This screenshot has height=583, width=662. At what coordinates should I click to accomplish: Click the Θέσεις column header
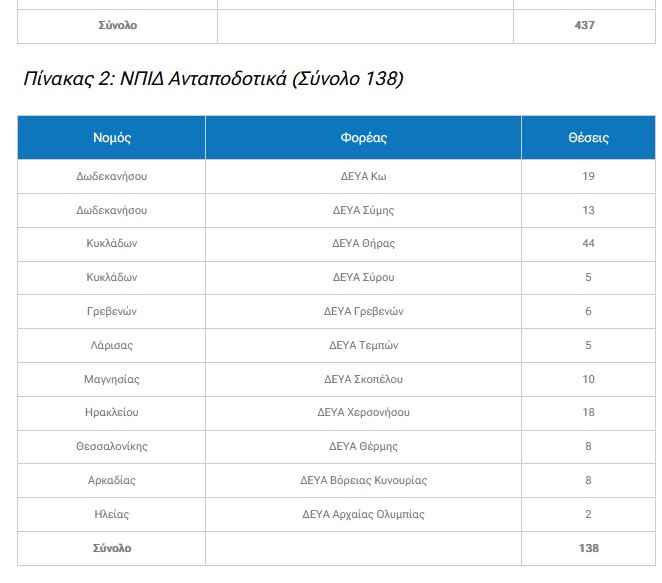coord(588,138)
